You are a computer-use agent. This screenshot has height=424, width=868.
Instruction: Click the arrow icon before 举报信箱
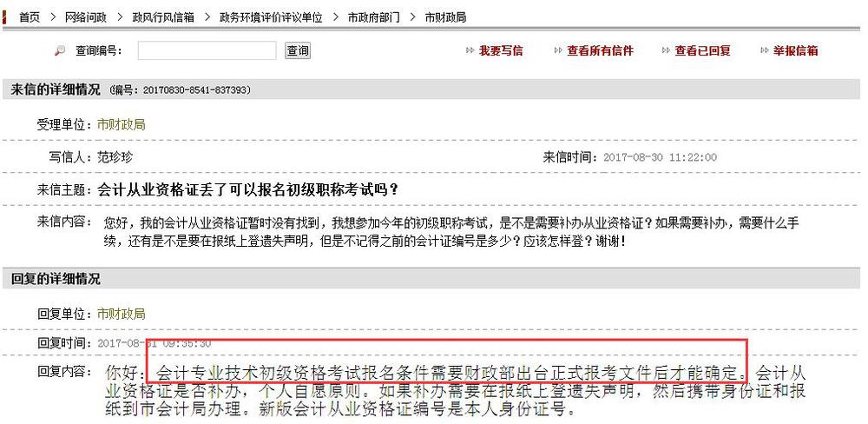764,51
